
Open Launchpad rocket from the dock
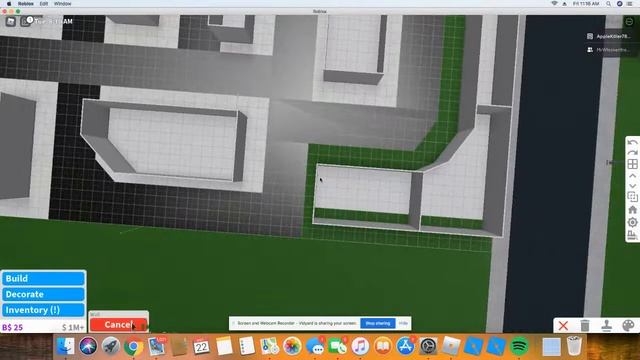pos(110,346)
